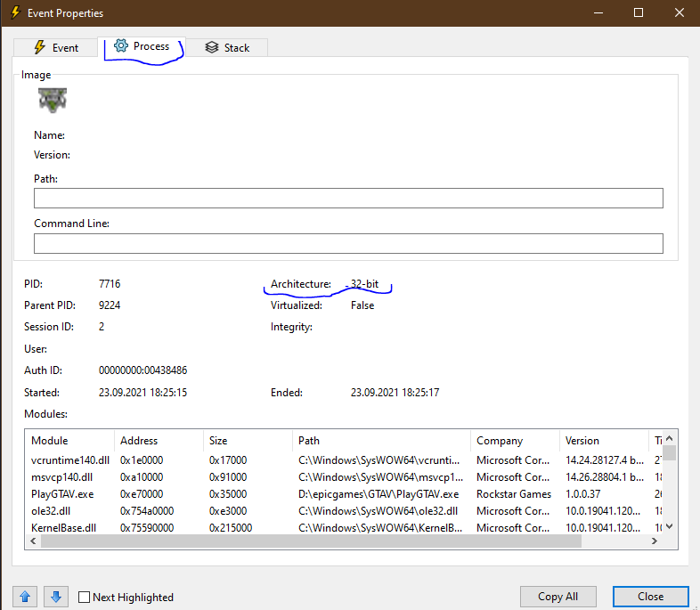The width and height of the screenshot is (700, 610).
Task: Click the Virtualized value False
Action: click(362, 305)
